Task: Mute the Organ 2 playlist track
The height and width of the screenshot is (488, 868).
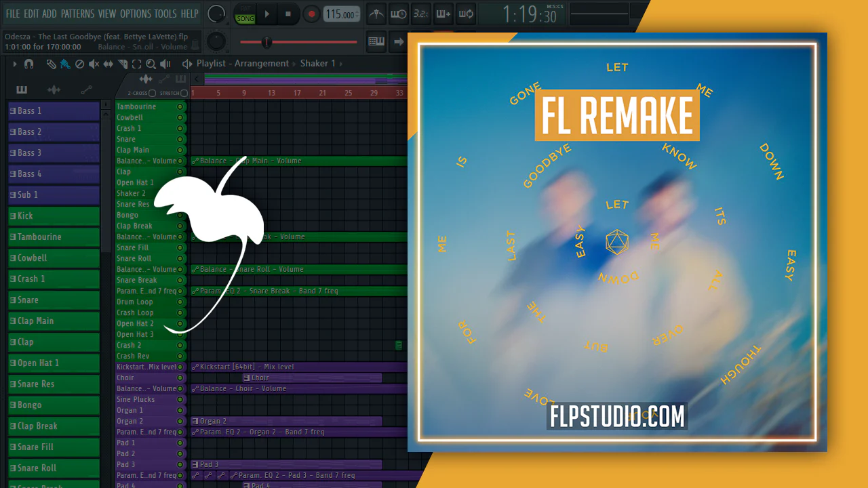Action: coord(180,421)
